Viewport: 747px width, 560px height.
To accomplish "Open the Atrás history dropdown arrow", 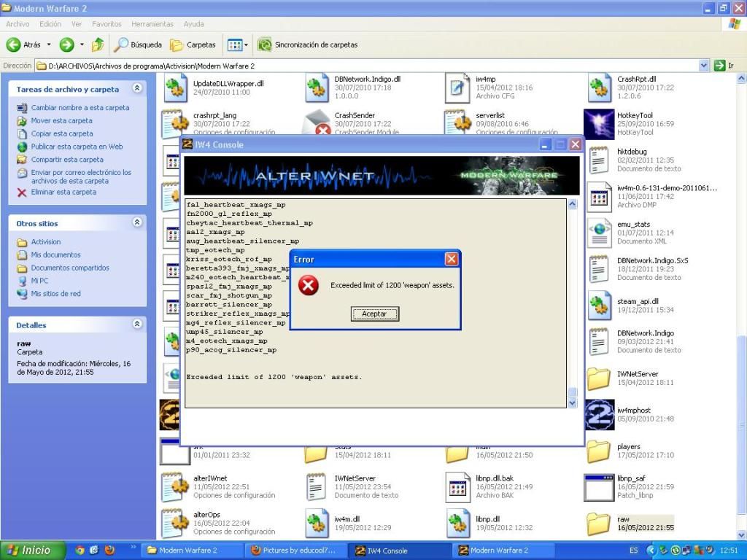I will coord(49,44).
